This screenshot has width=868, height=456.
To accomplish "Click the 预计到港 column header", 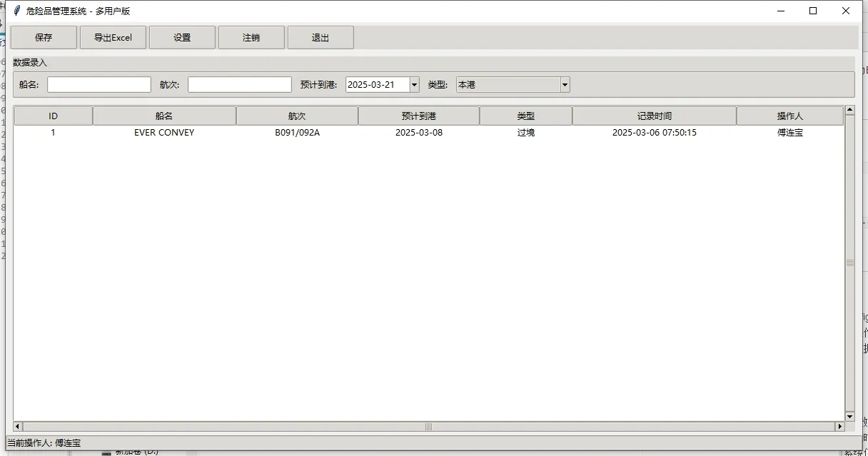I will click(x=418, y=115).
